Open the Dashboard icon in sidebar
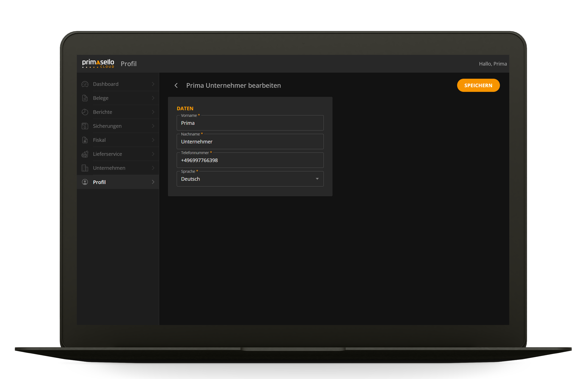The height and width of the screenshot is (379, 588). pos(85,84)
